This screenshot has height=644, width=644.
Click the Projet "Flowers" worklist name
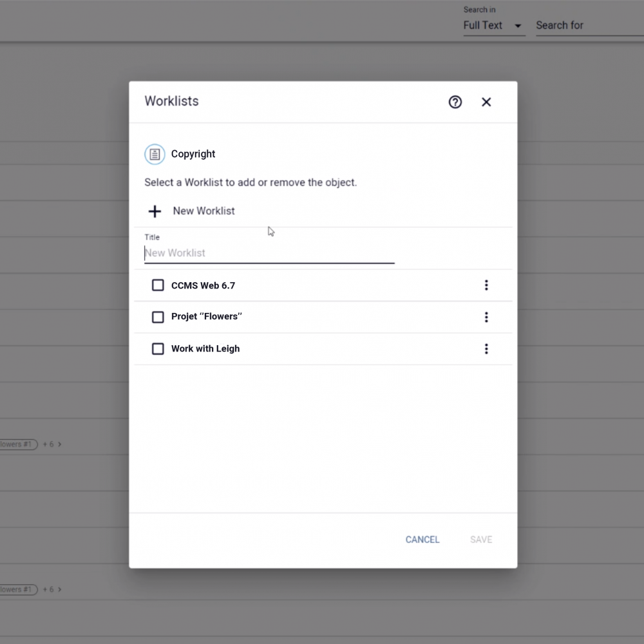point(207,316)
